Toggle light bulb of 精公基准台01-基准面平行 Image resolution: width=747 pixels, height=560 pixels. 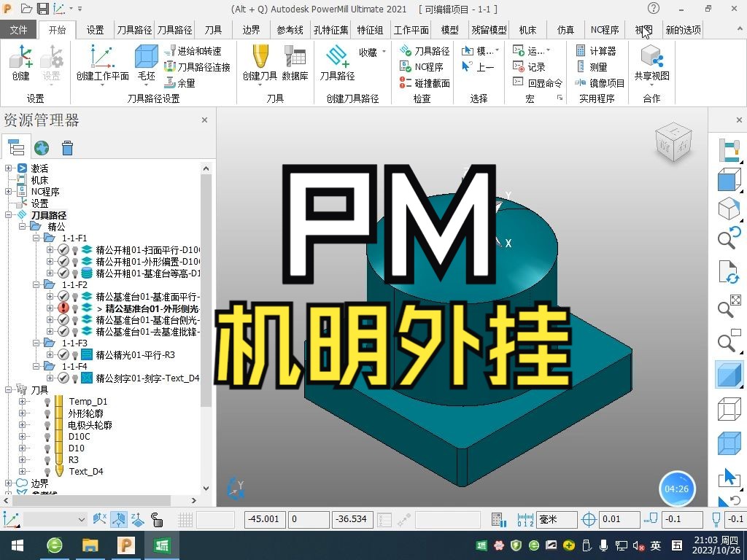point(75,297)
